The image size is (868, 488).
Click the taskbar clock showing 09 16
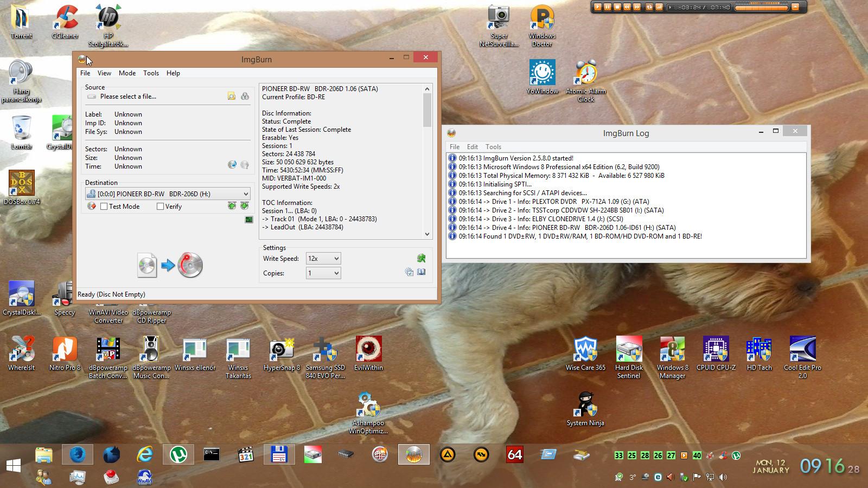tap(830, 466)
